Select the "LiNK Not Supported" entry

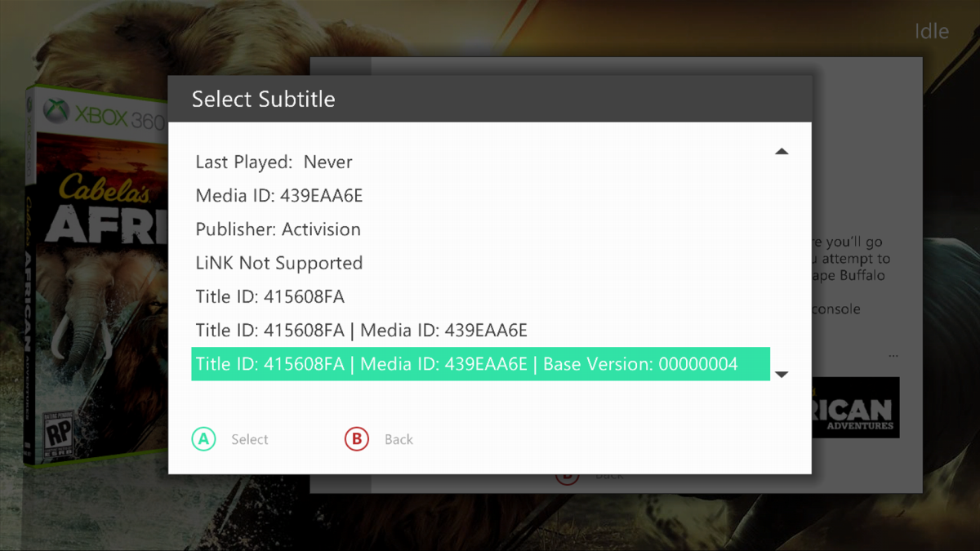[278, 263]
